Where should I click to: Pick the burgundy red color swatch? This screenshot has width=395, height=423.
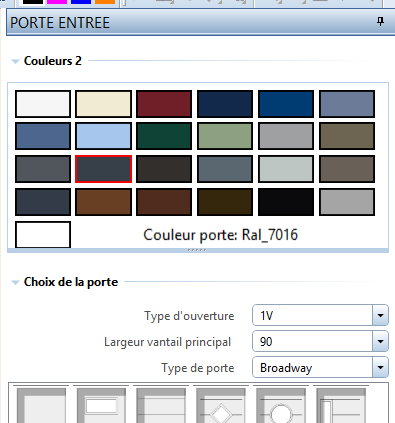tap(164, 104)
